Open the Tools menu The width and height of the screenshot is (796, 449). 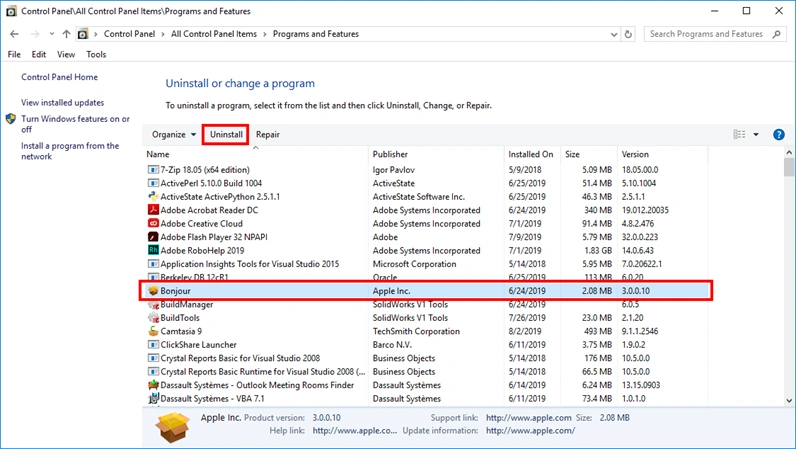click(96, 54)
